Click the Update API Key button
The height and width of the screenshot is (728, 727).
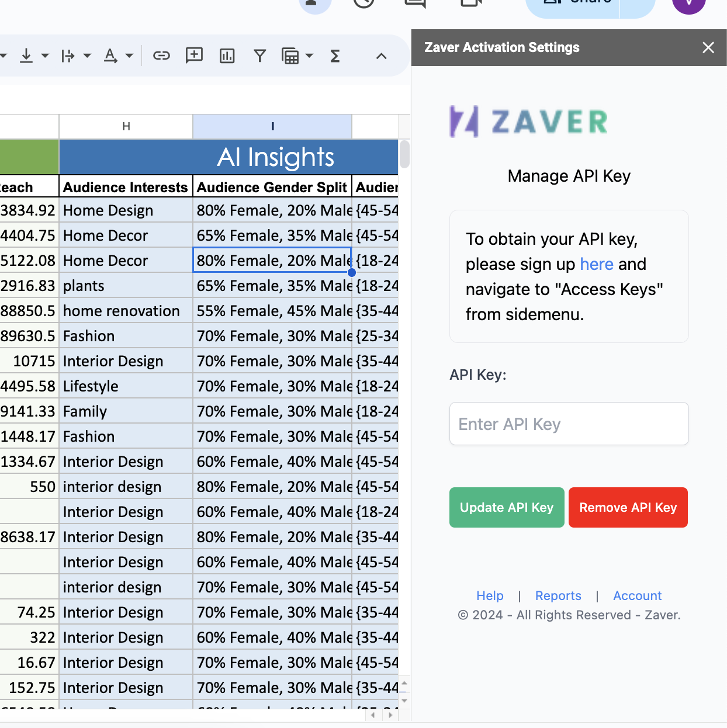(x=507, y=507)
